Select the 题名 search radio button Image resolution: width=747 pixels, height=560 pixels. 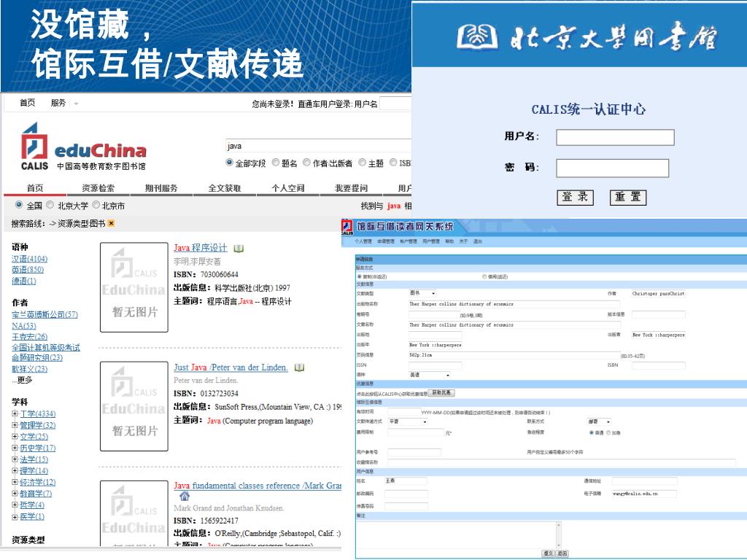tap(275, 163)
